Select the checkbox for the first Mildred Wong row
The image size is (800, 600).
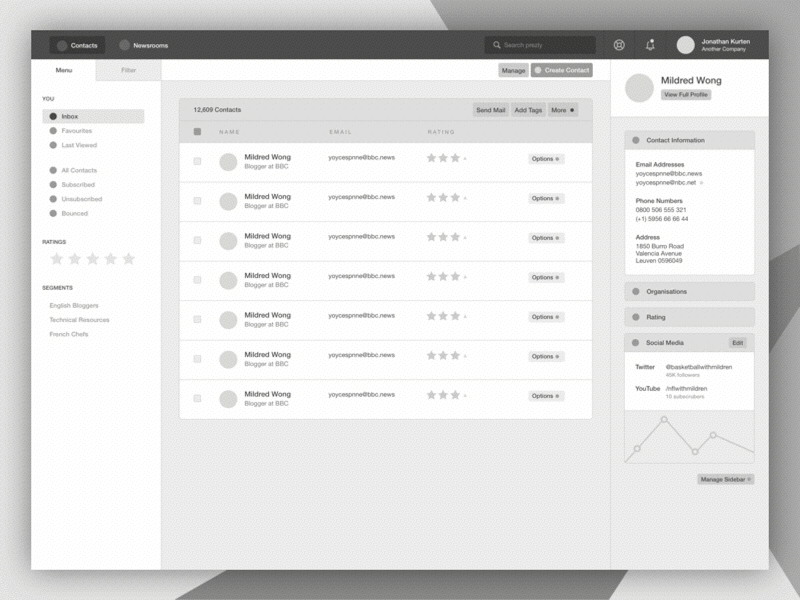[x=198, y=162]
